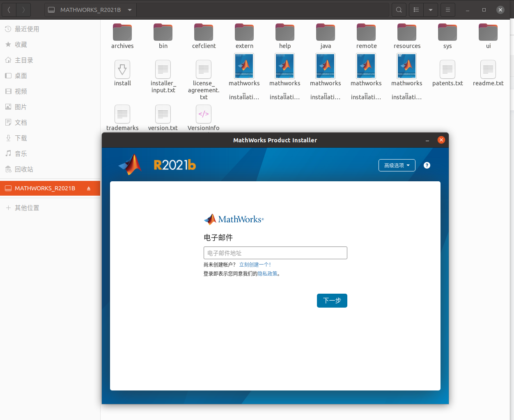Select VersionInfo XML file

[x=204, y=118]
